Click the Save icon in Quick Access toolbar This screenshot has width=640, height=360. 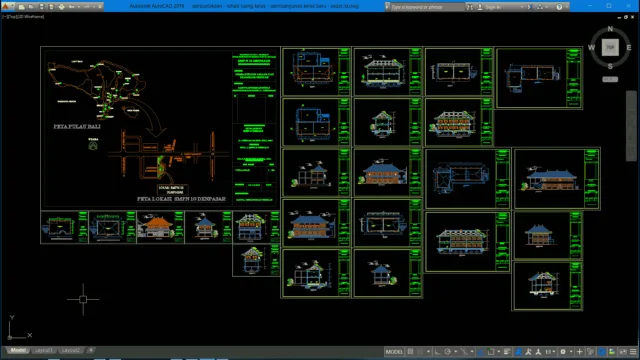coord(41,7)
